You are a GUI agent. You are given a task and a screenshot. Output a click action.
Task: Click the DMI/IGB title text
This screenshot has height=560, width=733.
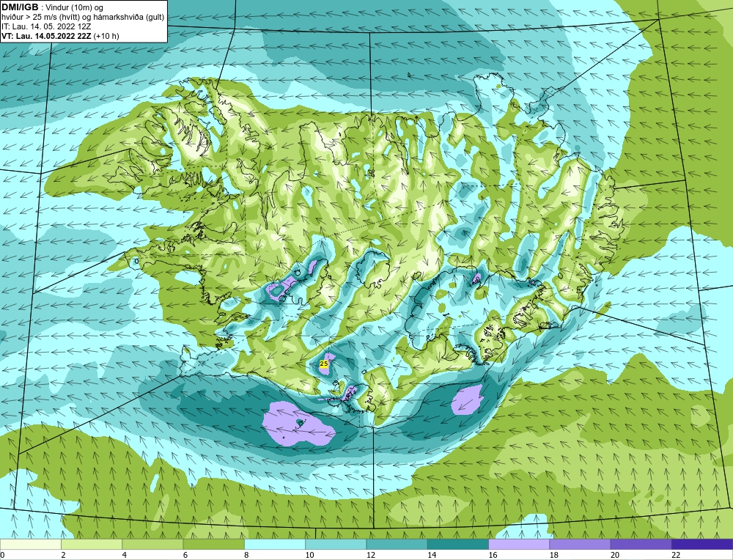click(x=20, y=7)
